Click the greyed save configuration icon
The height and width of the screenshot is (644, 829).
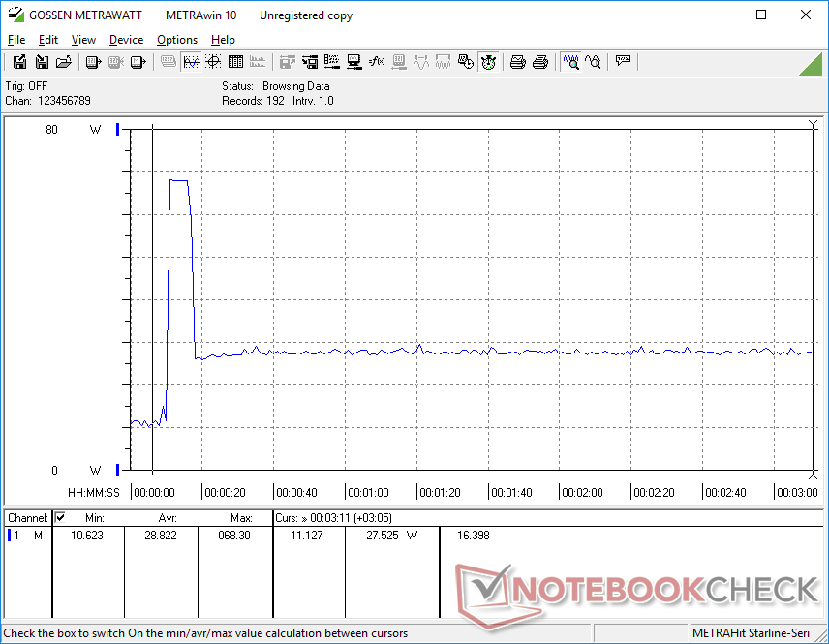point(287,62)
